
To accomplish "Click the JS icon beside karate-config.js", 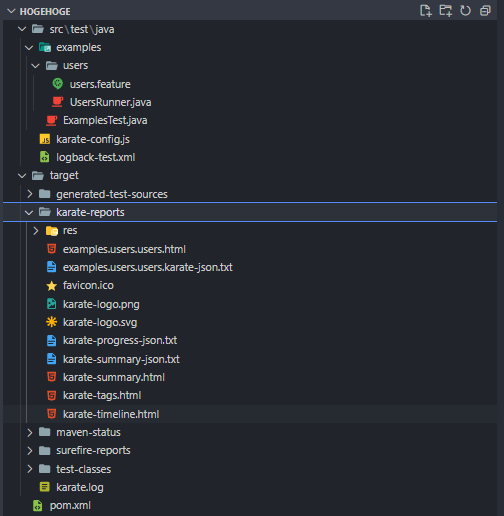I will click(x=45, y=139).
